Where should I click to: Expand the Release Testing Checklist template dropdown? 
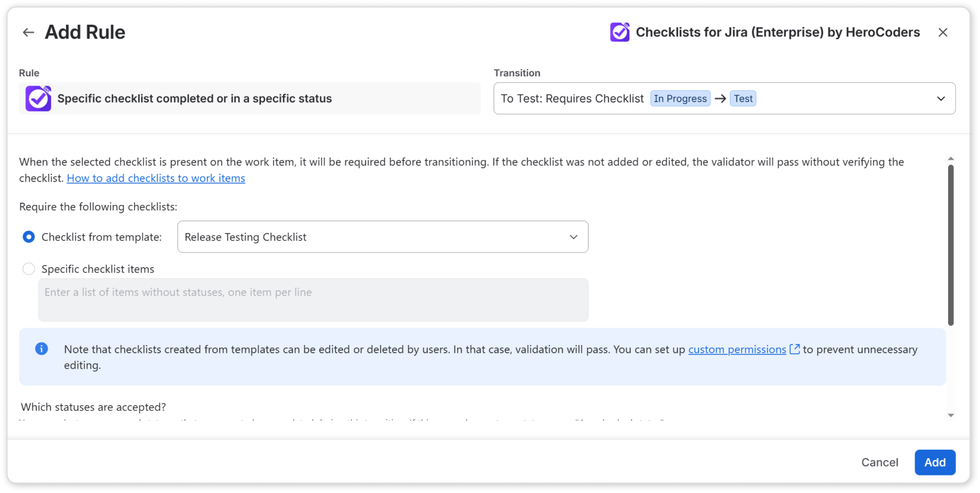click(x=383, y=237)
